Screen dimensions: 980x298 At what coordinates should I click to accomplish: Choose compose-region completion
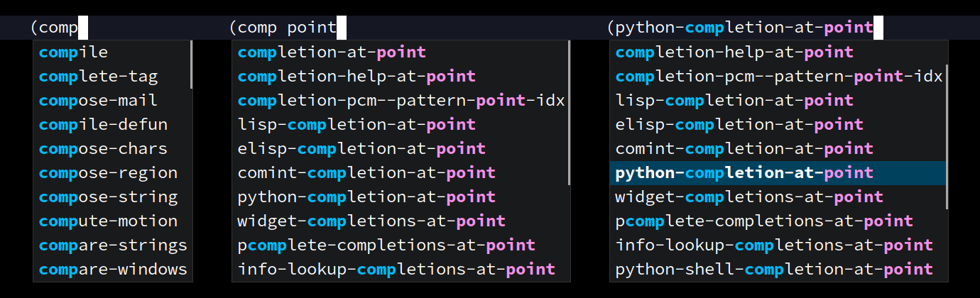tap(112, 173)
